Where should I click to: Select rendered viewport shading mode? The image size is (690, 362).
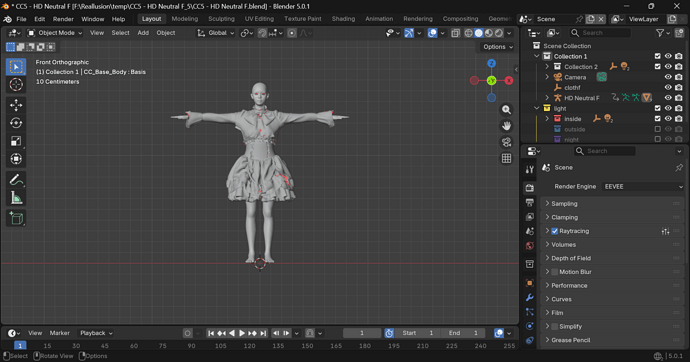coord(499,33)
